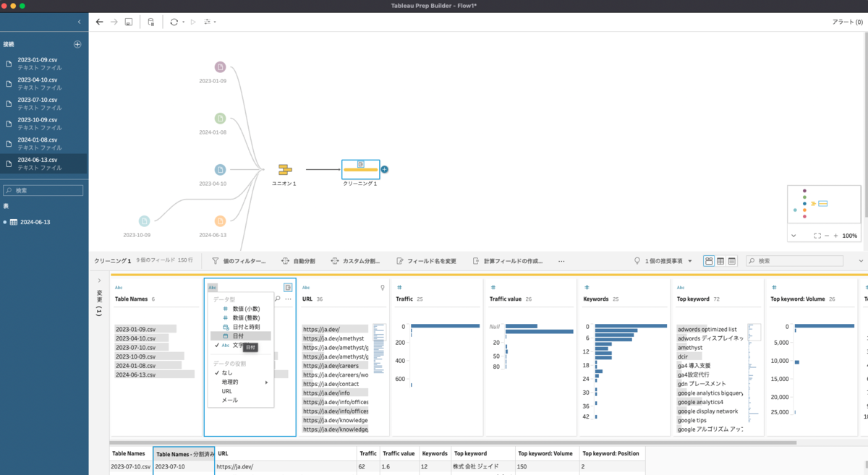
Task: Choose メール email data role
Action: [241, 400]
